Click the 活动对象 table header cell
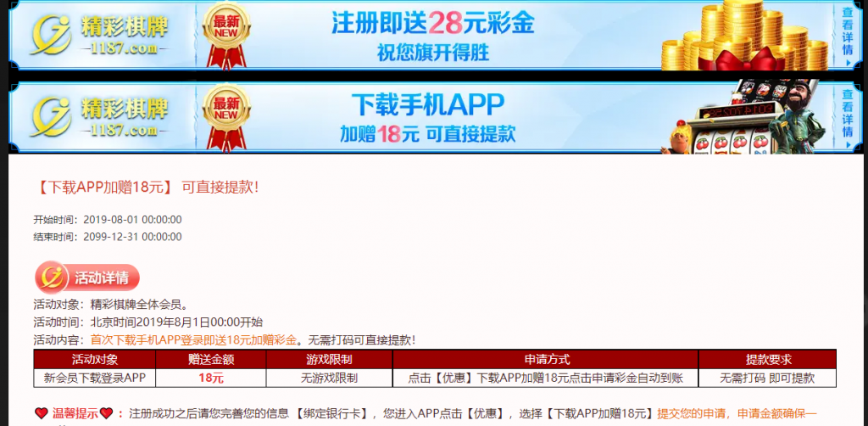The width and height of the screenshot is (868, 426). (95, 360)
